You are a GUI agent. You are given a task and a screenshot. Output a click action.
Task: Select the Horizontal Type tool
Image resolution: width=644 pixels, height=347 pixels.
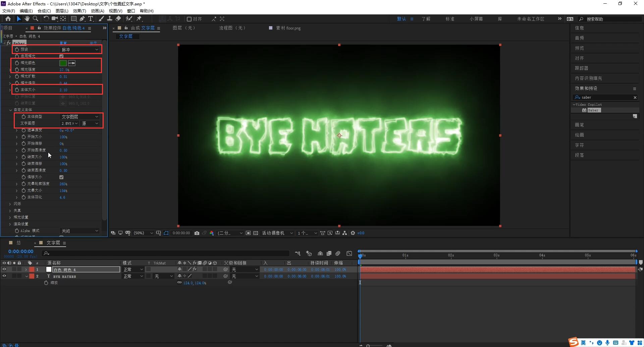coord(91,19)
